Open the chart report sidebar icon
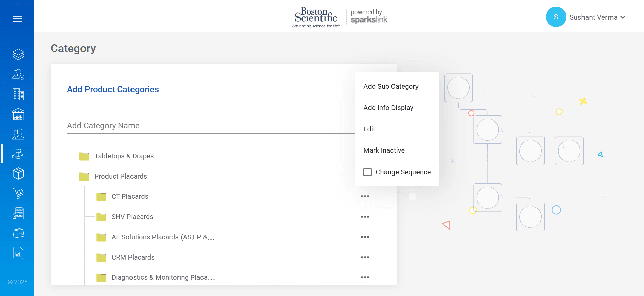 pyautogui.click(x=18, y=253)
